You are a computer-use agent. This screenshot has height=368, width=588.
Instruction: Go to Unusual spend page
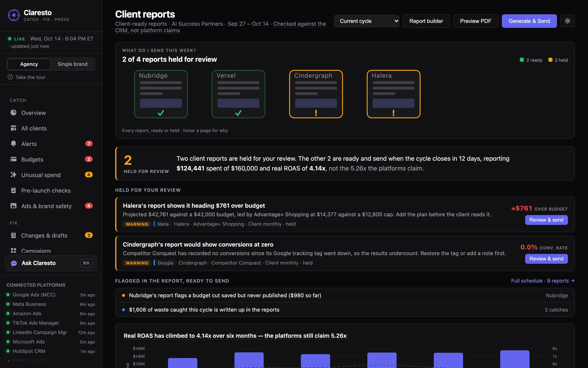coord(51,175)
